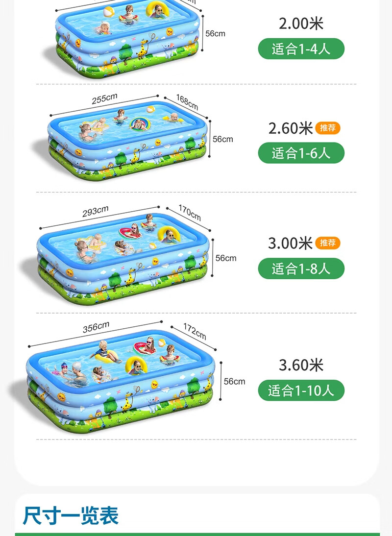Open the 尺寸一览表 section header

[71, 515]
